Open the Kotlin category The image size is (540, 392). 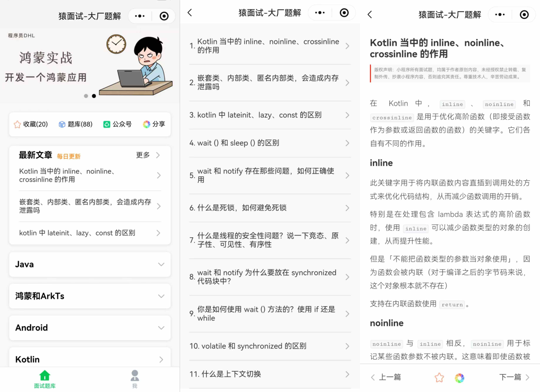click(90, 357)
